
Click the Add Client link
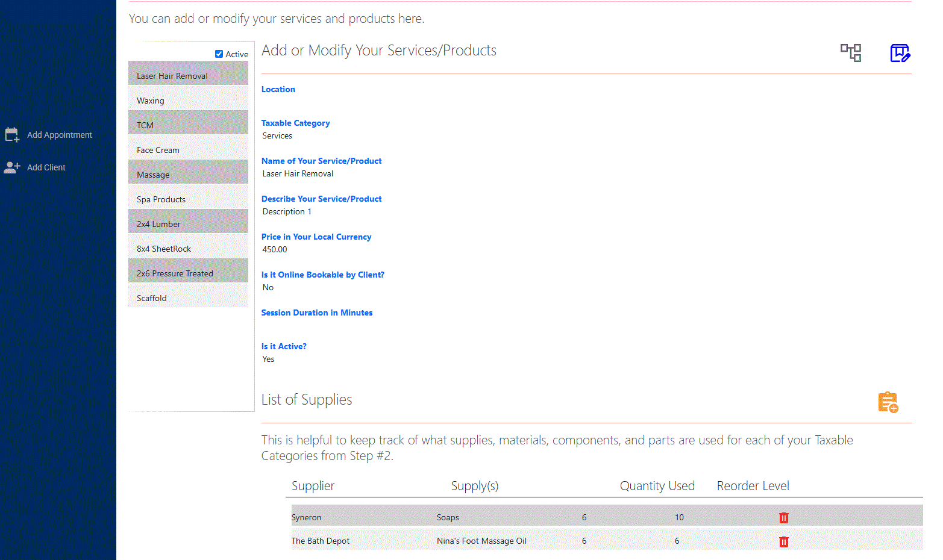coord(46,167)
